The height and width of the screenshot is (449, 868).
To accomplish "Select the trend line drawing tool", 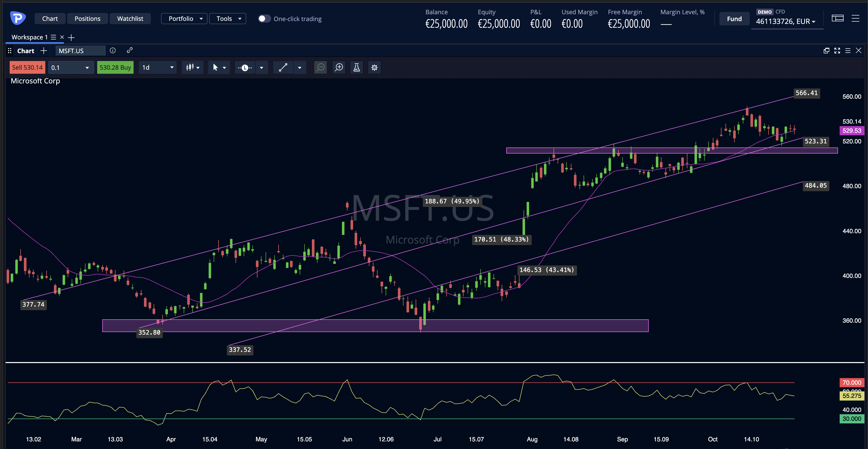I will point(283,67).
